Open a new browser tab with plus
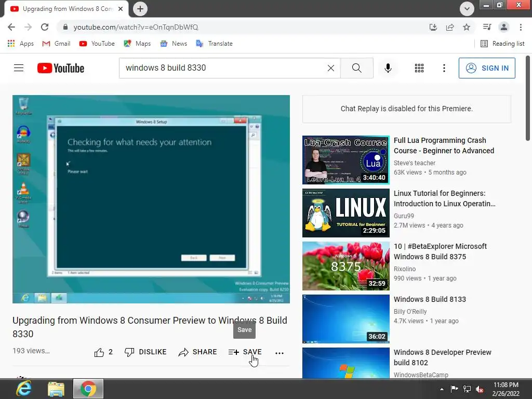Viewport: 532px width, 399px height. 140,9
